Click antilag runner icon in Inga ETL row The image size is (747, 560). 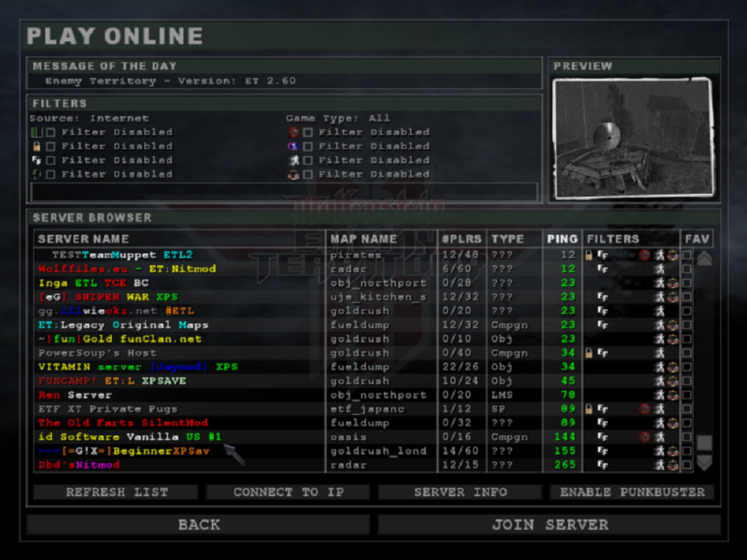pos(660,283)
